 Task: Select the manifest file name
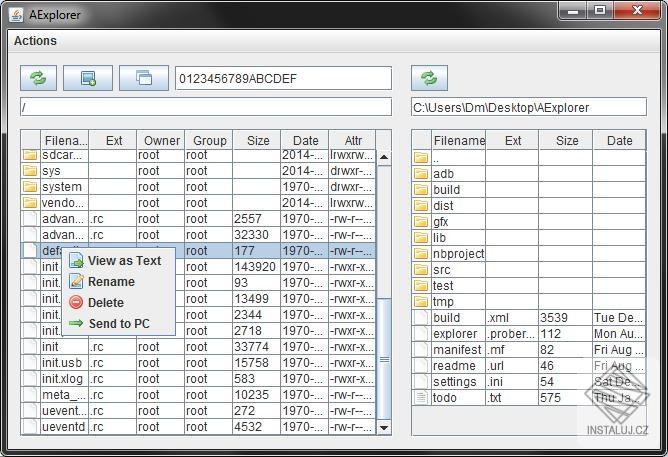pos(457,350)
